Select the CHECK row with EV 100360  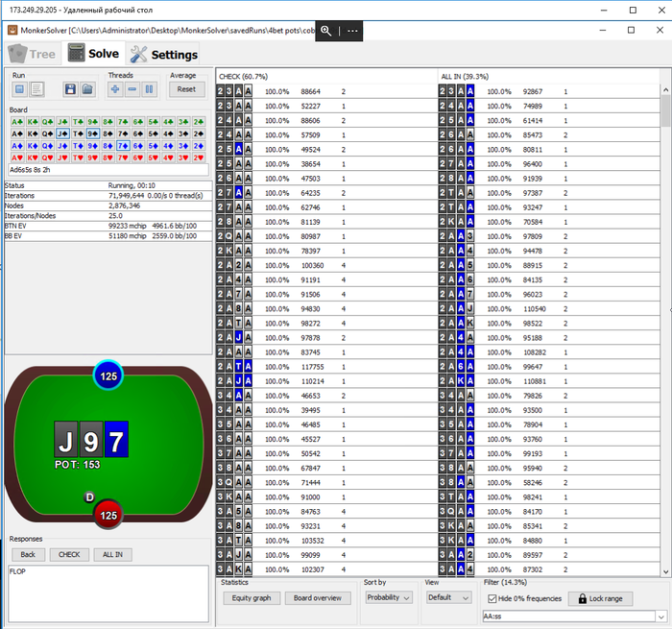326,265
